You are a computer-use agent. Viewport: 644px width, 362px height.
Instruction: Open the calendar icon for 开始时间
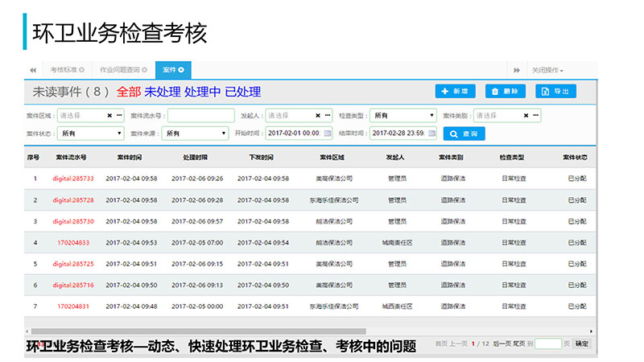(328, 133)
